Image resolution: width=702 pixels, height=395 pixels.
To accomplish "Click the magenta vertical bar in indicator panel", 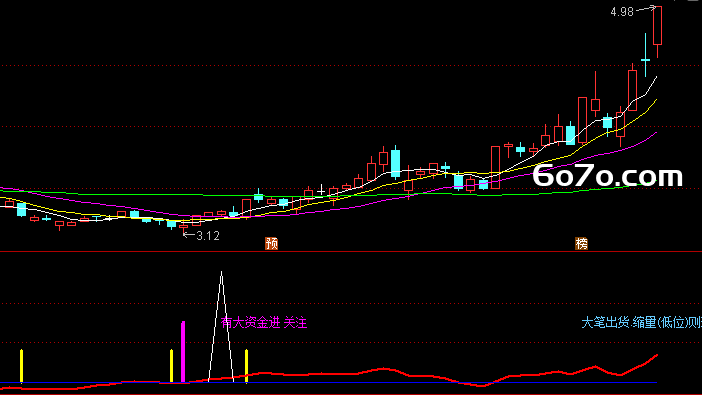I will [183, 352].
